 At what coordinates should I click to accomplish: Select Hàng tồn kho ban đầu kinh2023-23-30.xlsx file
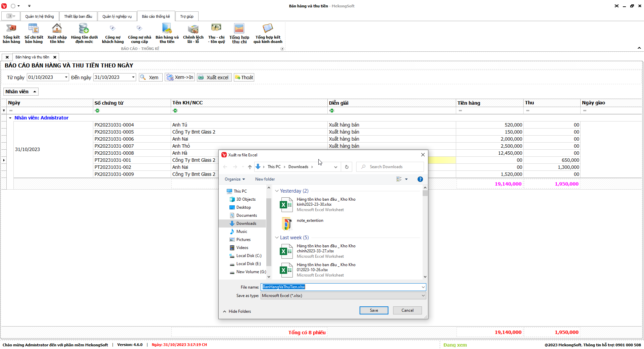pyautogui.click(x=318, y=204)
